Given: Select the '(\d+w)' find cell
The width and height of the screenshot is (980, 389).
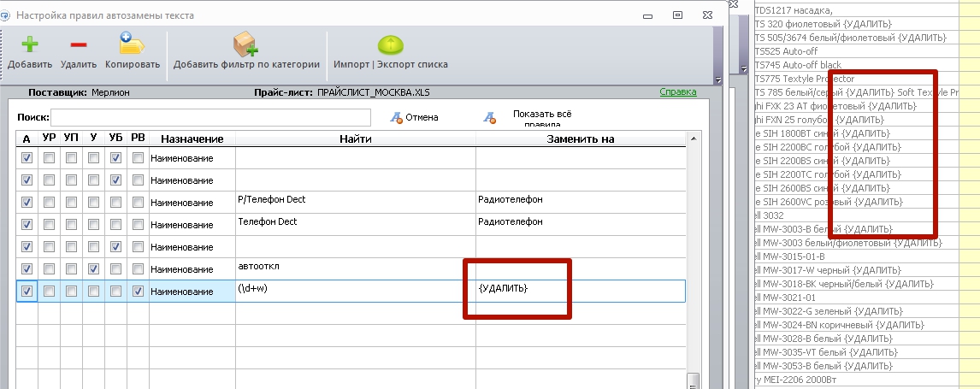Looking at the screenshot, I should pos(356,291).
